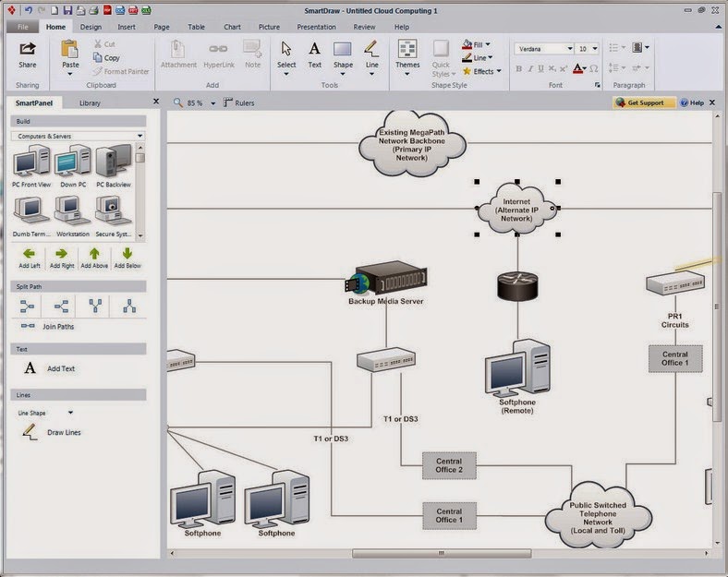Image resolution: width=728 pixels, height=577 pixels.
Task: Switch to the Table tab
Action: (x=196, y=27)
